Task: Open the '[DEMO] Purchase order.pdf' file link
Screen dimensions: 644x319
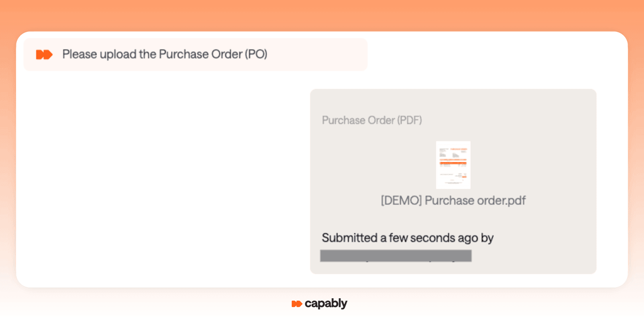Action: 453,201
